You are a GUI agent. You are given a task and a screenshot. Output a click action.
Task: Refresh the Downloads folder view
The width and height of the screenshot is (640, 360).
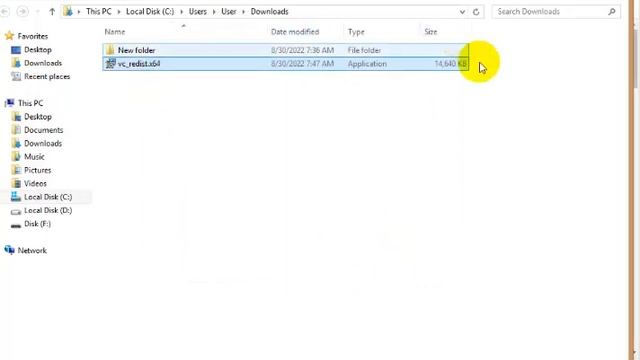476,12
